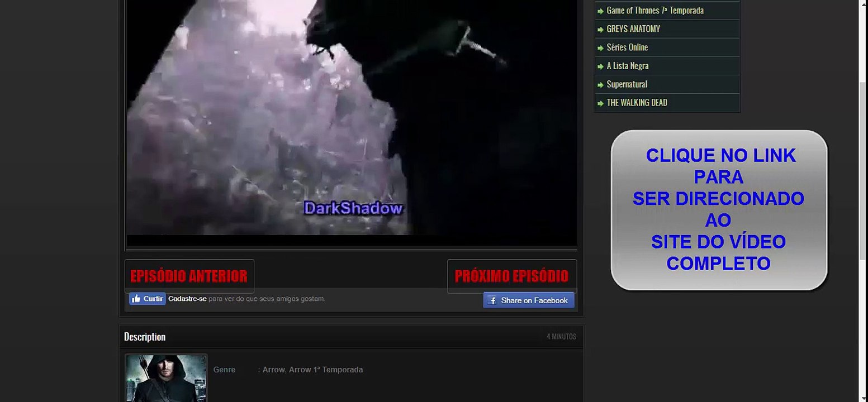The width and height of the screenshot is (868, 402).
Task: Click the DarkShadow caption in the video
Action: pyautogui.click(x=353, y=208)
